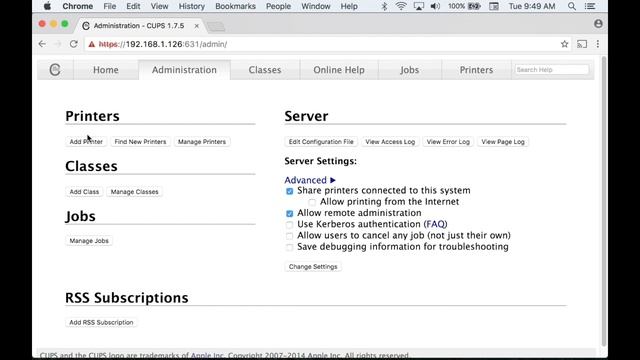Click the Add Printer button
This screenshot has width=640, height=360.
[x=86, y=142]
